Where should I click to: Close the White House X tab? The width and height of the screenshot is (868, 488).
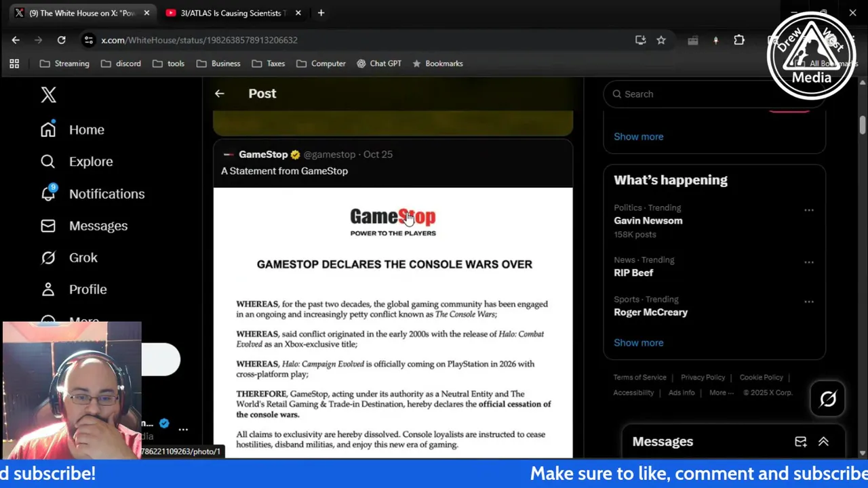pos(146,13)
